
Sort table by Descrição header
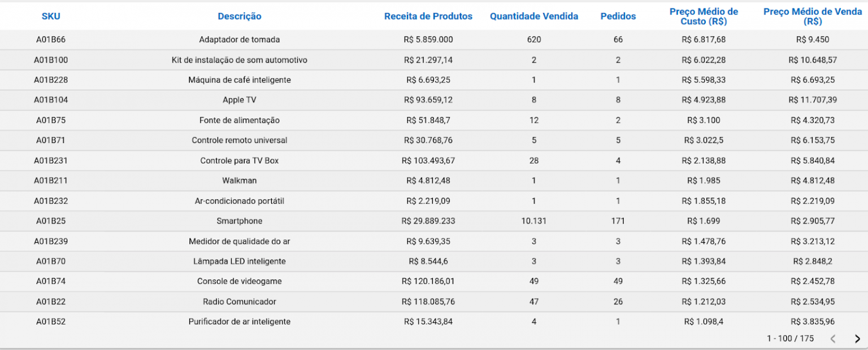tap(240, 16)
